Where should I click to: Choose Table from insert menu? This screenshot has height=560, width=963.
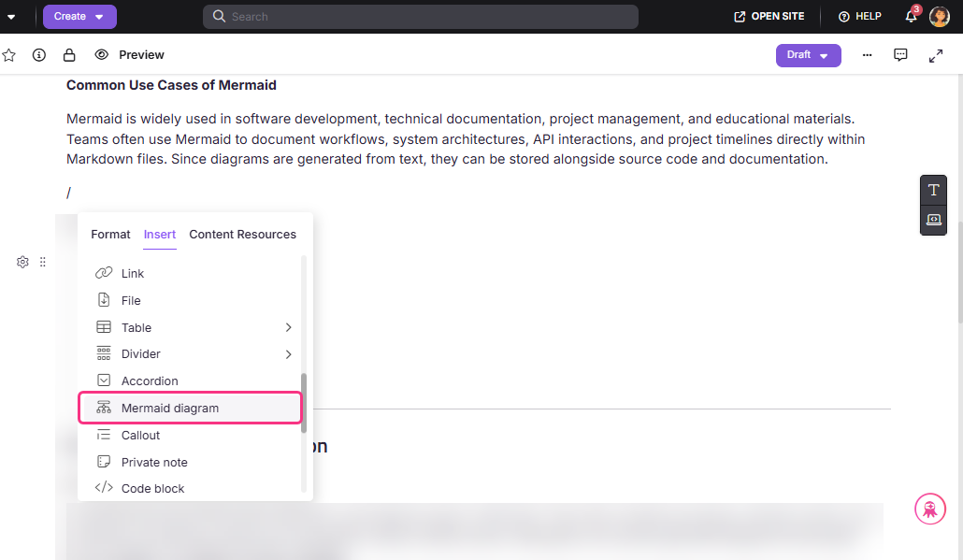click(x=191, y=327)
